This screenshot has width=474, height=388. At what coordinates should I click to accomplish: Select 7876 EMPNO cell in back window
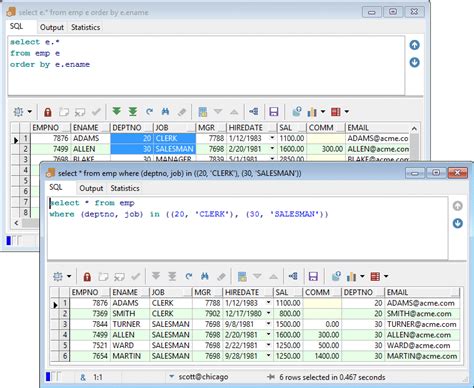tap(51, 138)
